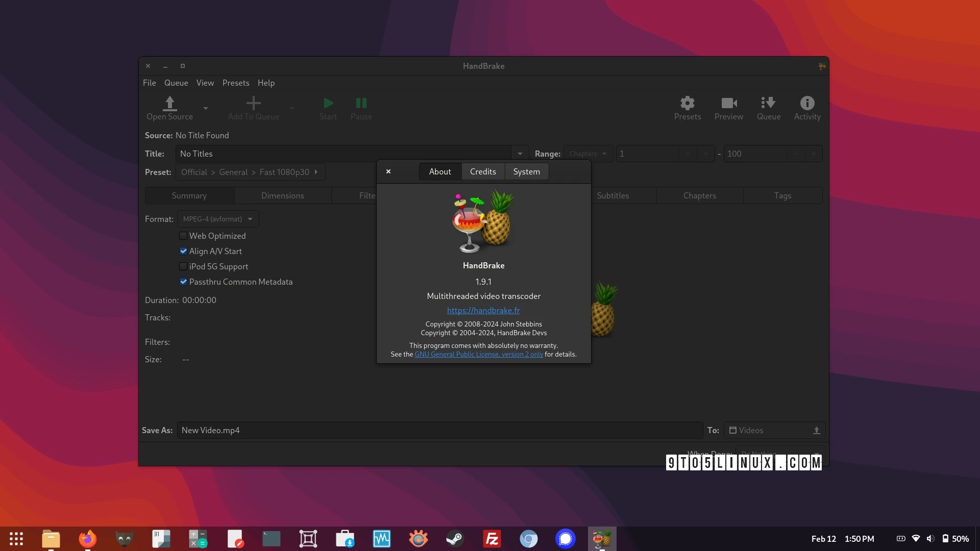Click the GNU General Public License link
The width and height of the screenshot is (980, 551).
(479, 353)
